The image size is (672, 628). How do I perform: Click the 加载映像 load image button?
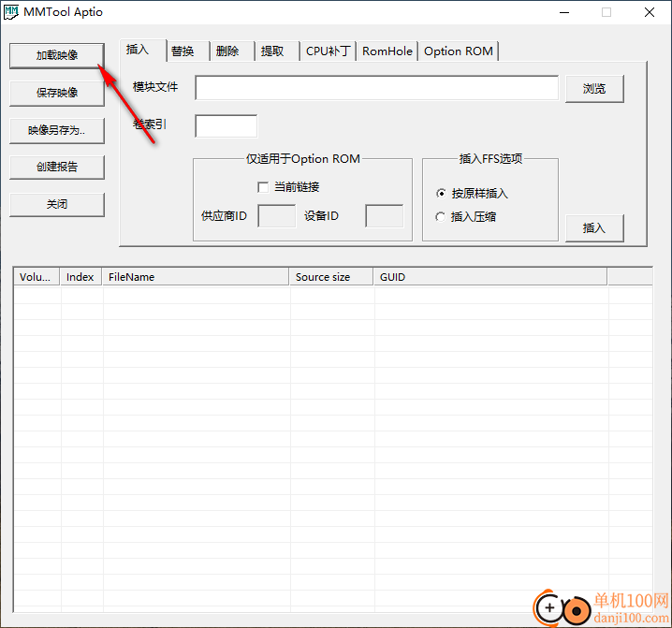56,55
